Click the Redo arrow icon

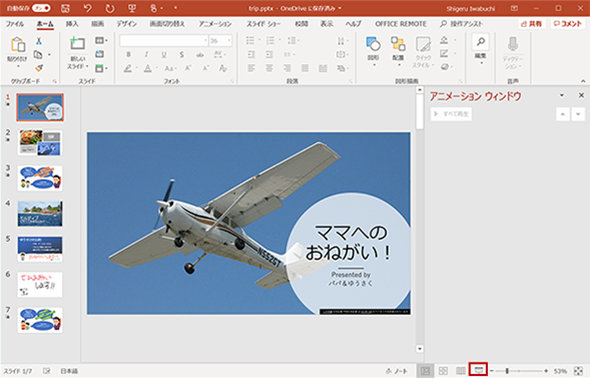[x=109, y=8]
